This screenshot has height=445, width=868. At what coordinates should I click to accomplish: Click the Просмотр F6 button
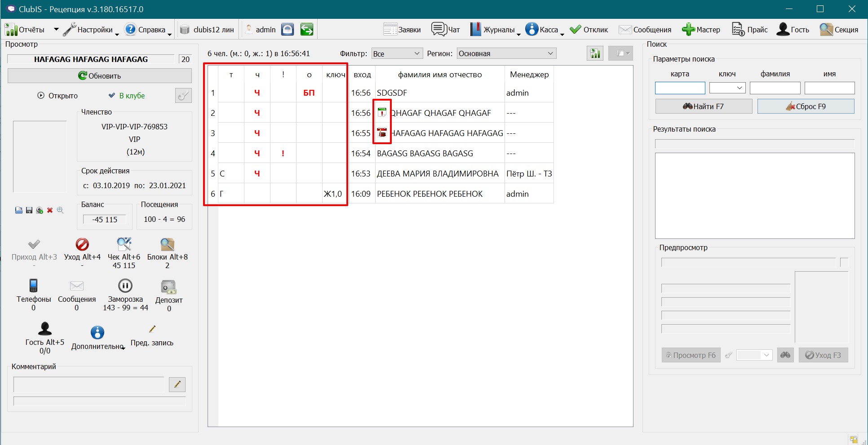[x=691, y=355]
